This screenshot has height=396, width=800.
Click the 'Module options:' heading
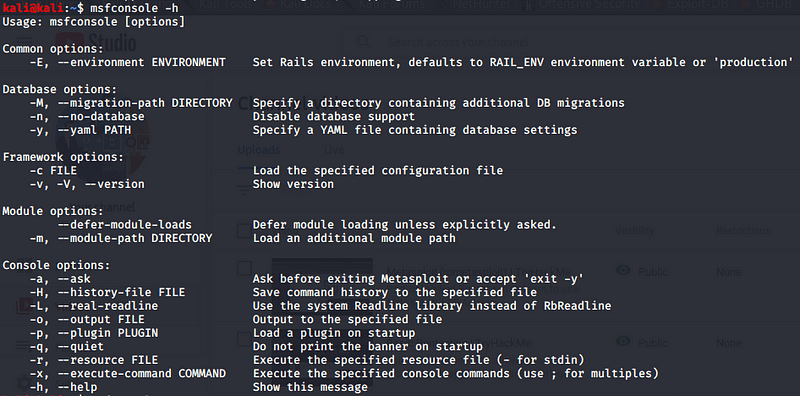[x=53, y=211]
